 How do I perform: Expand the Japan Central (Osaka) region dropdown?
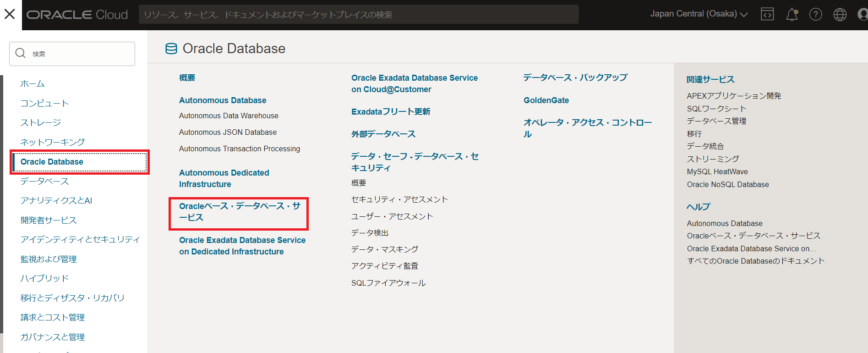[699, 14]
